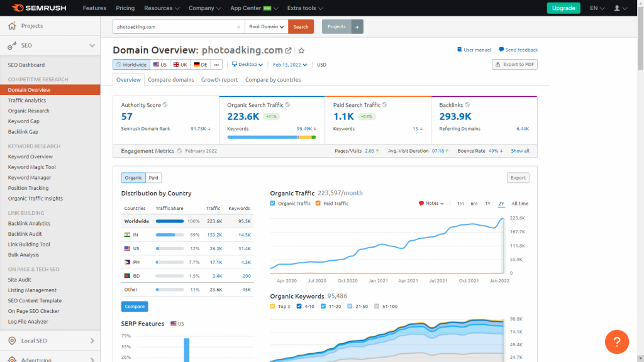The height and width of the screenshot is (362, 644).
Task: Click Export to PDF button
Action: pyautogui.click(x=514, y=65)
